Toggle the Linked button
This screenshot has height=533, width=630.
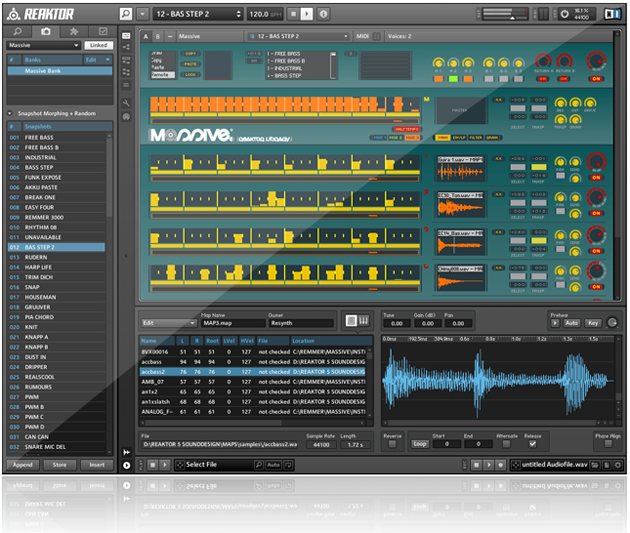98,45
